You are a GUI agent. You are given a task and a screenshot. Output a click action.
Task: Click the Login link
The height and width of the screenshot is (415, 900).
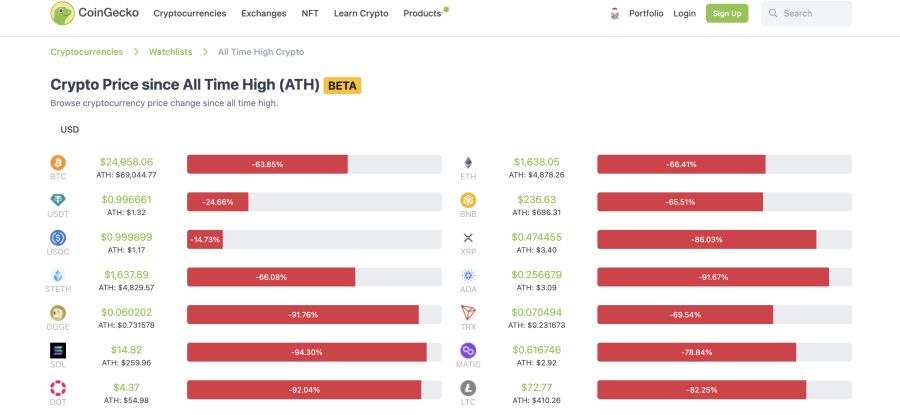click(685, 13)
